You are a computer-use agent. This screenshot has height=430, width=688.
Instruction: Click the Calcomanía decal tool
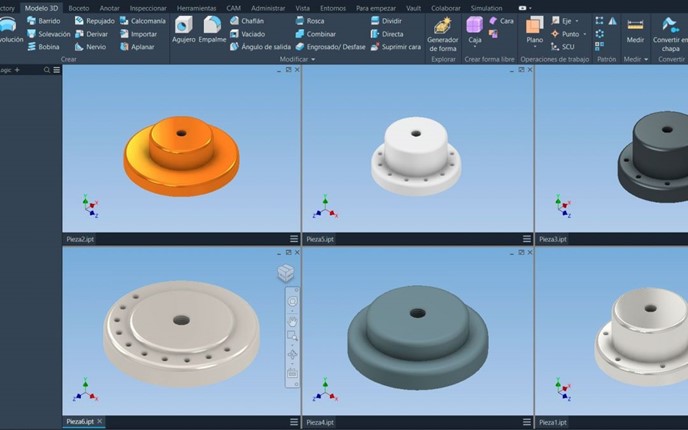pyautogui.click(x=143, y=21)
